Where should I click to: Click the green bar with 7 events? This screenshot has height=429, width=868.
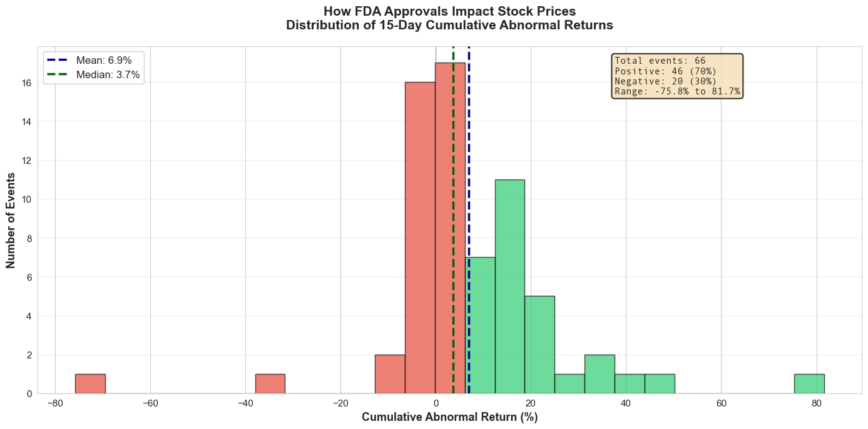480,325
